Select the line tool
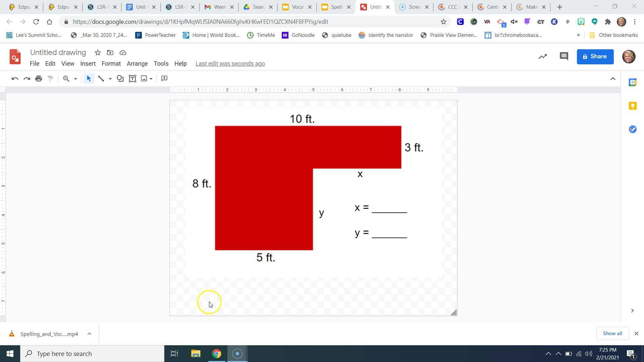 (101, 78)
